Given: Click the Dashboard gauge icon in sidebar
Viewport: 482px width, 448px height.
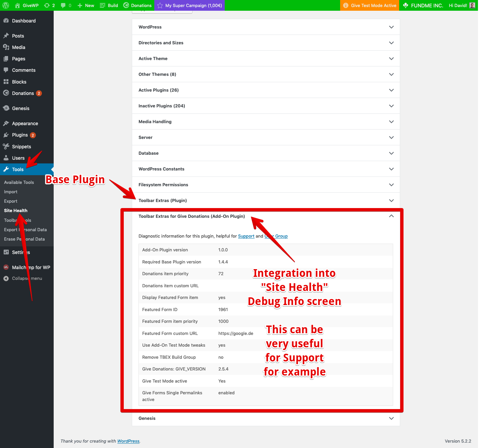Looking at the screenshot, I should point(6,20).
